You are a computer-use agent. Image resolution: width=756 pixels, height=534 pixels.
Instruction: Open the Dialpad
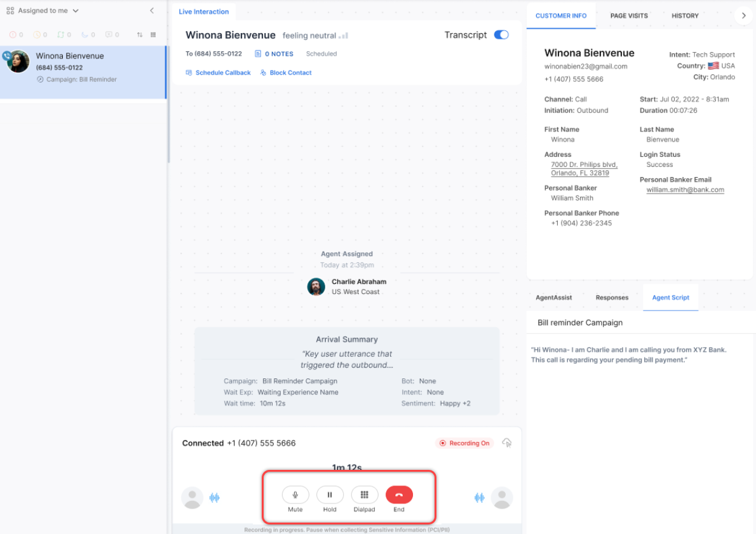click(x=365, y=495)
